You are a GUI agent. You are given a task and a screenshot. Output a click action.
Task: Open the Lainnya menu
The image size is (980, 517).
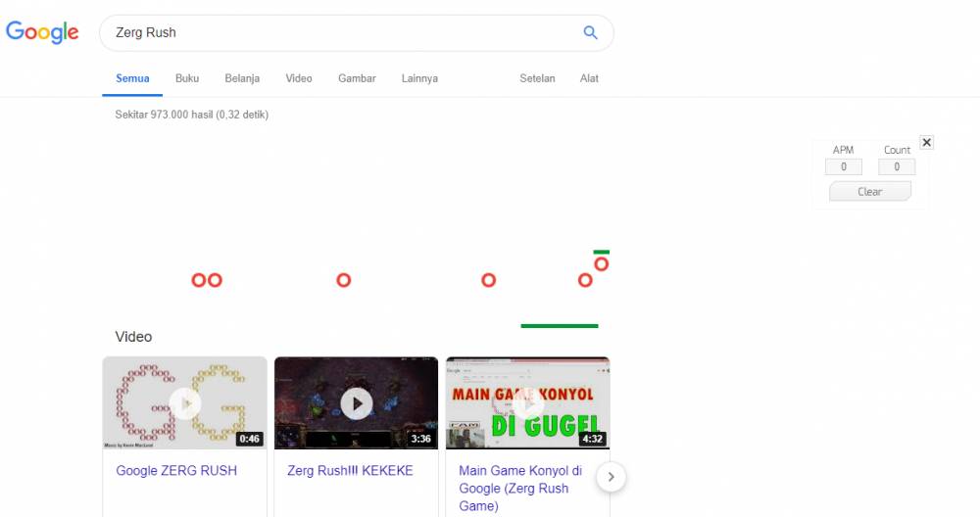(x=419, y=78)
